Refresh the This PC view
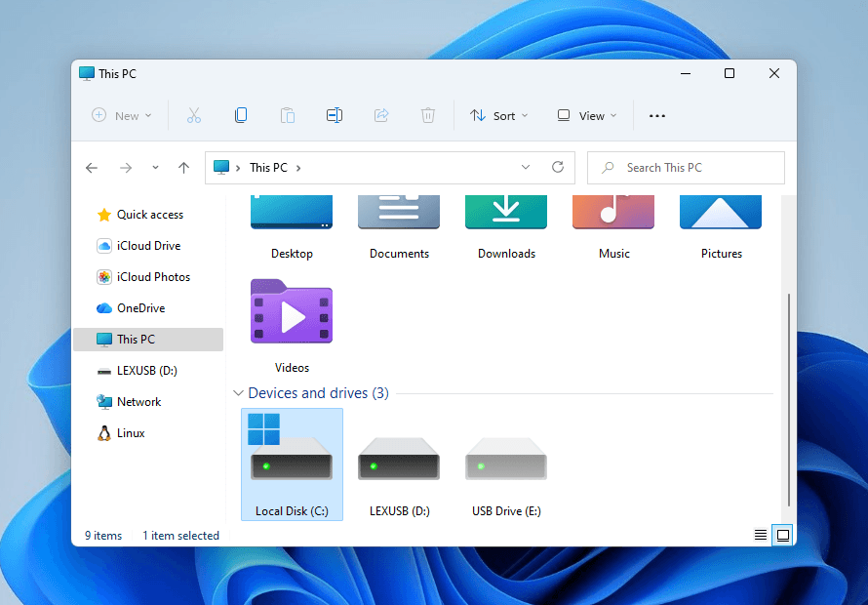Image resolution: width=868 pixels, height=605 pixels. [558, 167]
